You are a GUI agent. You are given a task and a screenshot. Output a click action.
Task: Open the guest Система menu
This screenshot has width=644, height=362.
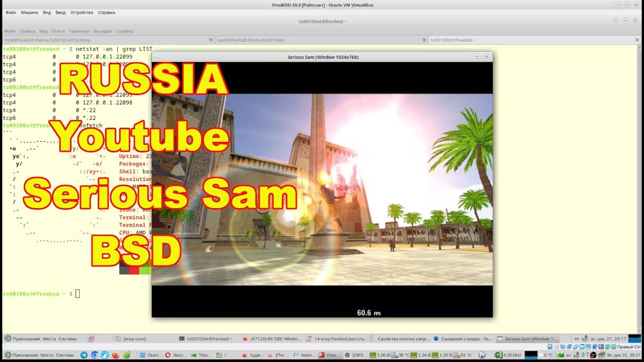(67, 339)
